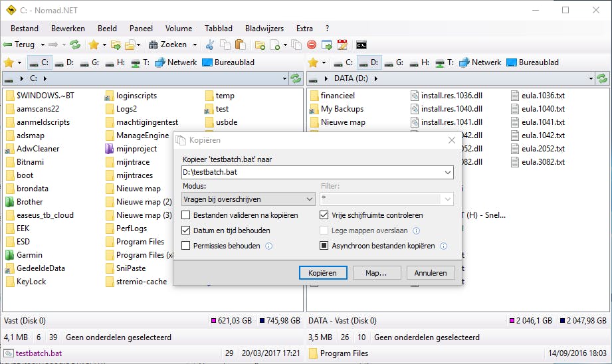Confirm with the Kopiëren button
612x364 pixels.
pos(323,273)
